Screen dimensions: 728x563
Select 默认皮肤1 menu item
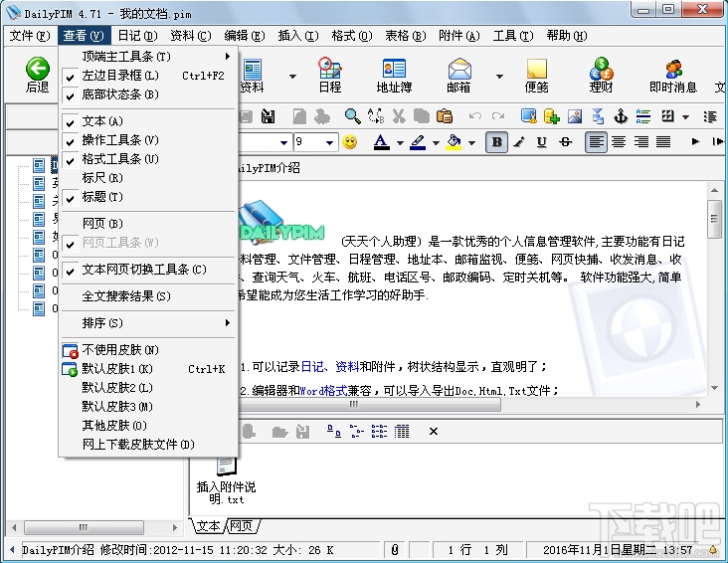pyautogui.click(x=148, y=369)
